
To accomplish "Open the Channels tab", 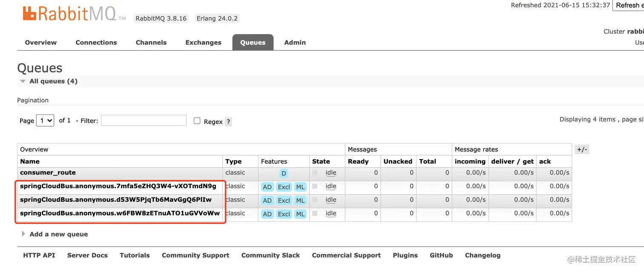I will [x=151, y=43].
